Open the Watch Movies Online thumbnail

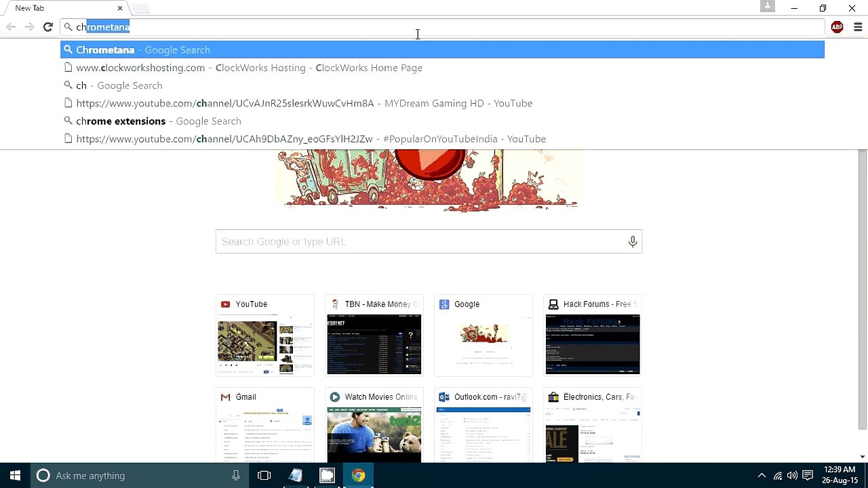[374, 426]
